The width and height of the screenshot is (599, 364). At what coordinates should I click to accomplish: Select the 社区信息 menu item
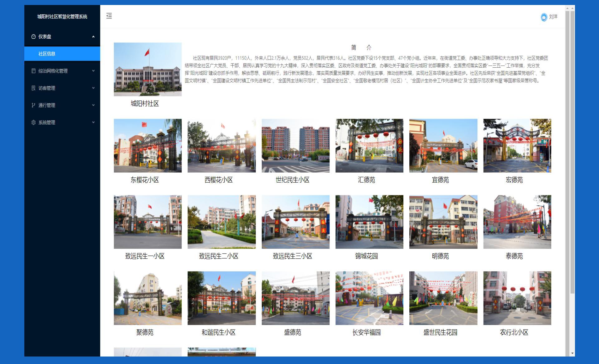(62, 54)
